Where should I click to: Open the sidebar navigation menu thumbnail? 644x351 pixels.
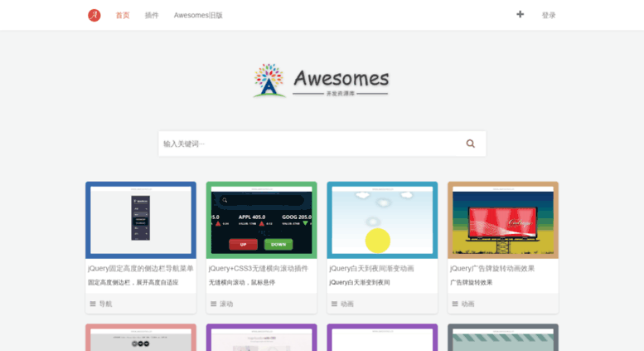141,220
